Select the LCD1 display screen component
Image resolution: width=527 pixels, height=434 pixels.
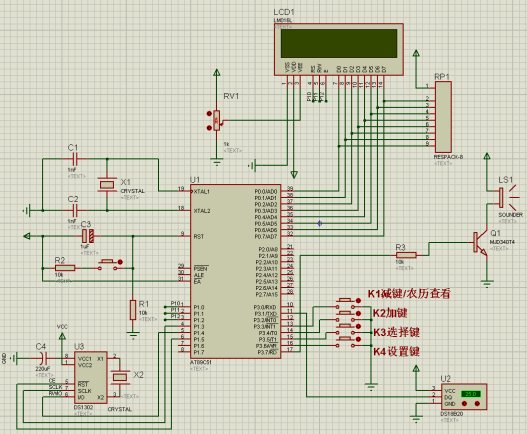[x=339, y=49]
